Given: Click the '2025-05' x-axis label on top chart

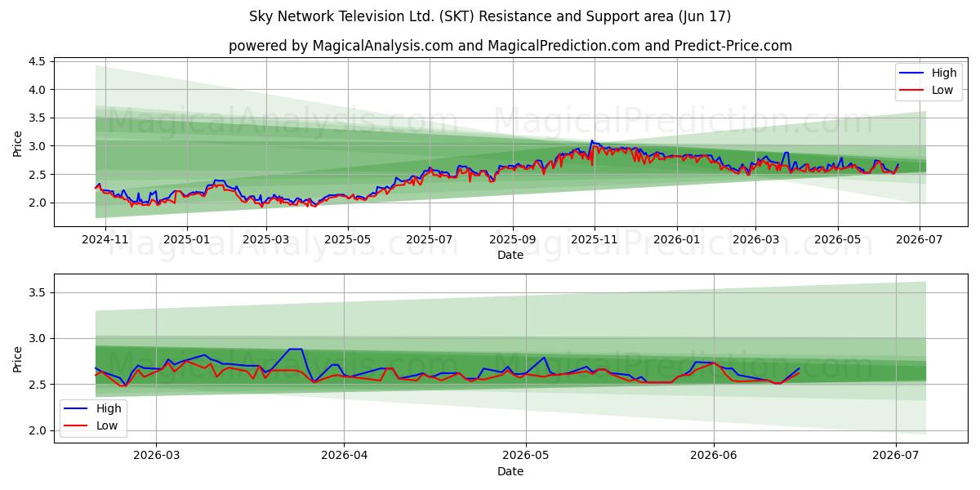Looking at the screenshot, I should [x=348, y=239].
